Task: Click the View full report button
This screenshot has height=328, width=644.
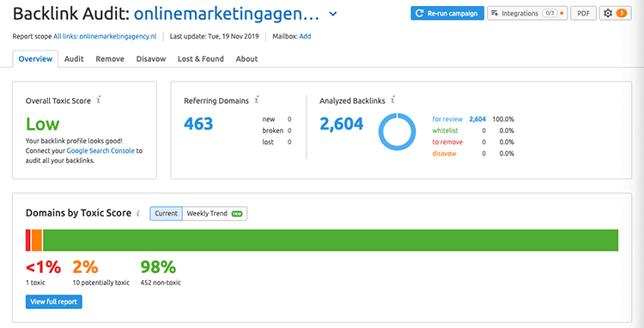Action: [54, 301]
